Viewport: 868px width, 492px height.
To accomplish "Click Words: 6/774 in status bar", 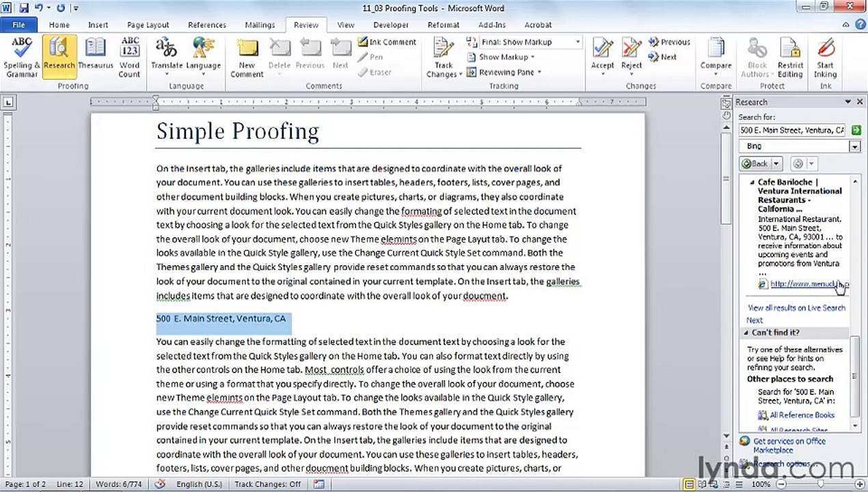I will coord(119,484).
